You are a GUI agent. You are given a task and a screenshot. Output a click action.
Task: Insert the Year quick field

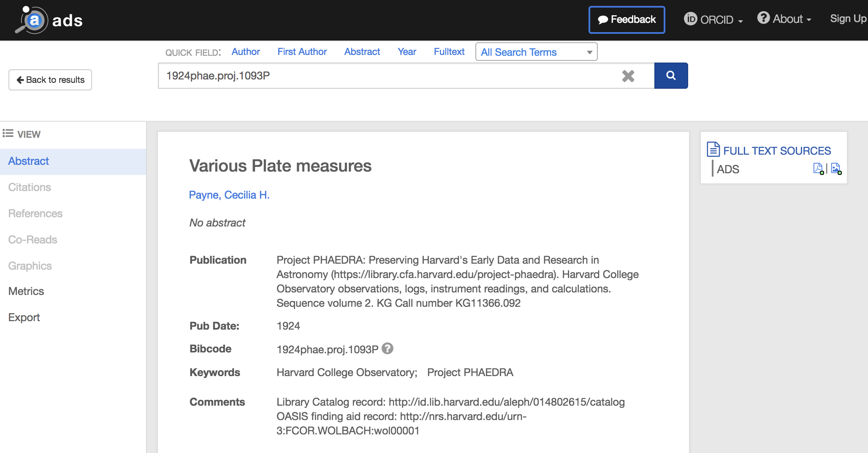(x=407, y=52)
